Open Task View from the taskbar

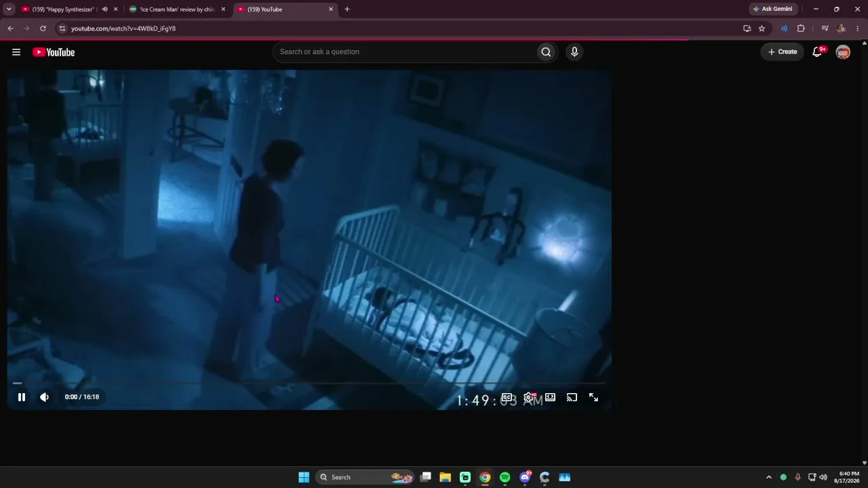click(426, 477)
